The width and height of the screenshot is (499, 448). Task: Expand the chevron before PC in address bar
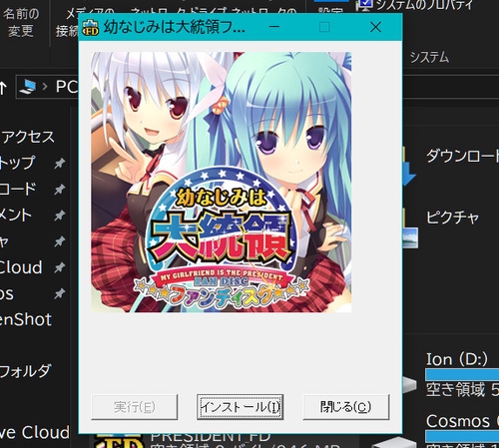pyautogui.click(x=45, y=87)
